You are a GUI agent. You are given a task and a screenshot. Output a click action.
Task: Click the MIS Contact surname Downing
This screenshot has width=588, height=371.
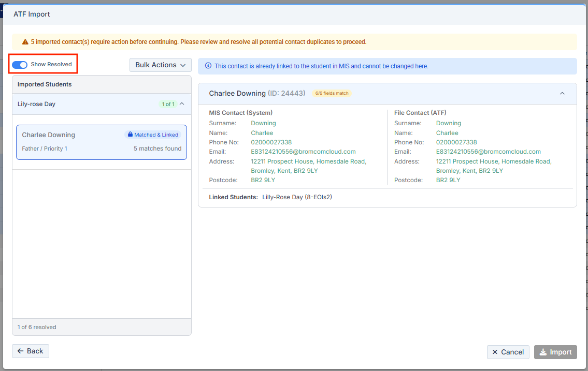[263, 123]
